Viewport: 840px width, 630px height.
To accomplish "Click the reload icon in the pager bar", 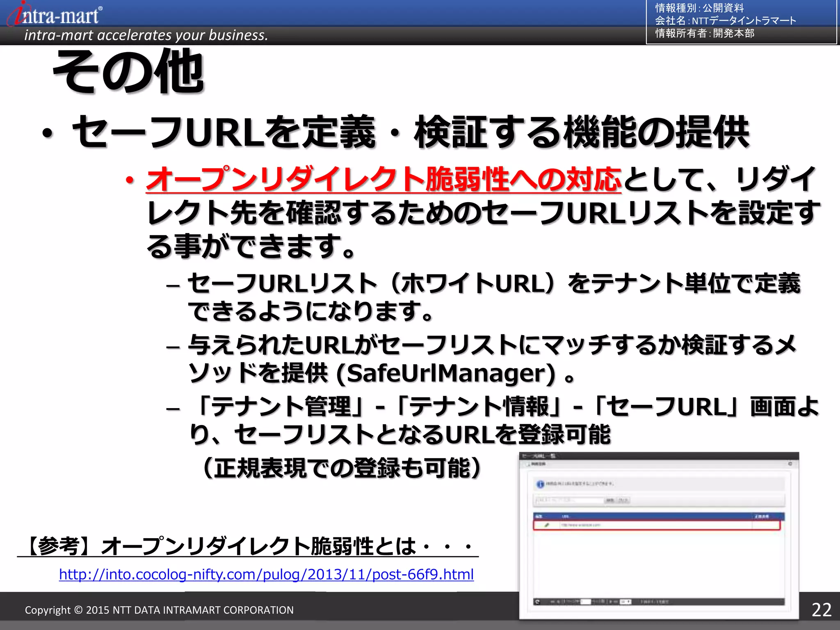I will pyautogui.click(x=538, y=602).
